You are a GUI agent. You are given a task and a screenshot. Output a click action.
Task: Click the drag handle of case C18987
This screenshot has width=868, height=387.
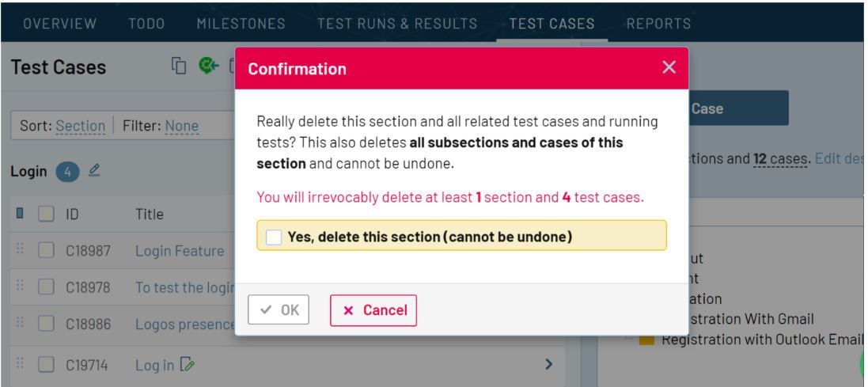(x=20, y=250)
